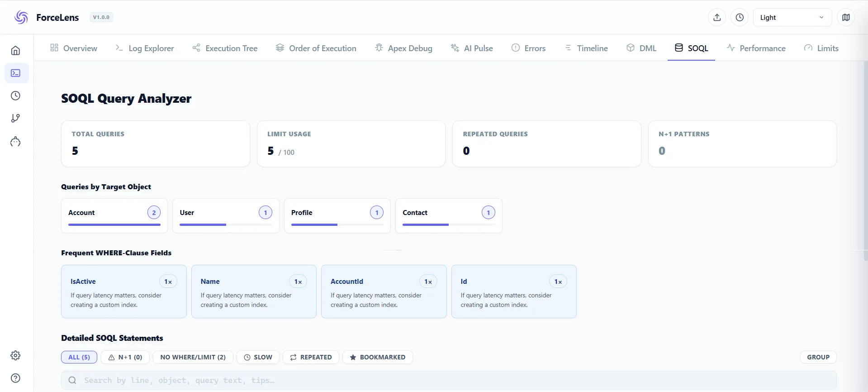Viewport: 868px width, 392px height.
Task: Click the sidebar bot icon
Action: click(16, 142)
